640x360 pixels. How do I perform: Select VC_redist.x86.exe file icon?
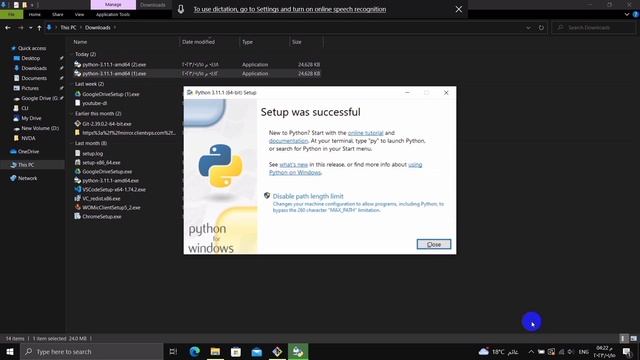(78, 198)
